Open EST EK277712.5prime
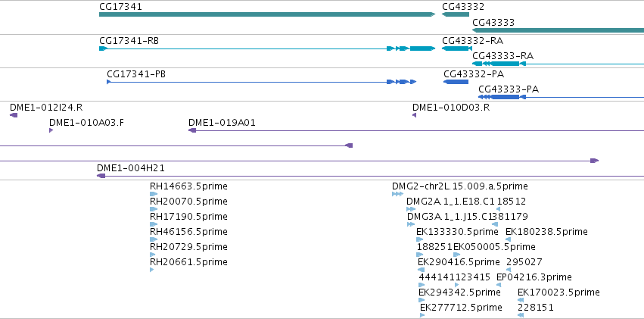Screen dimensions: 644x319 click(422, 315)
